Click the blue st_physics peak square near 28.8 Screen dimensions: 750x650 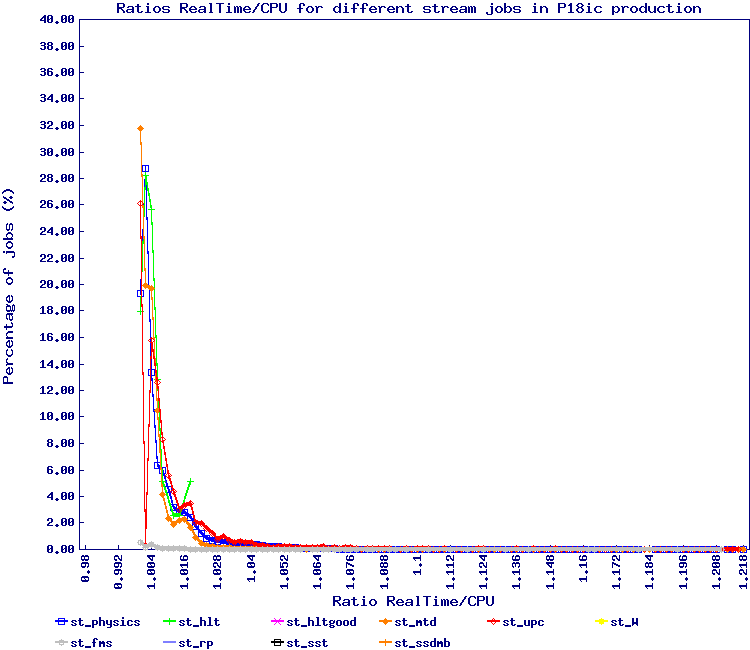pos(145,169)
